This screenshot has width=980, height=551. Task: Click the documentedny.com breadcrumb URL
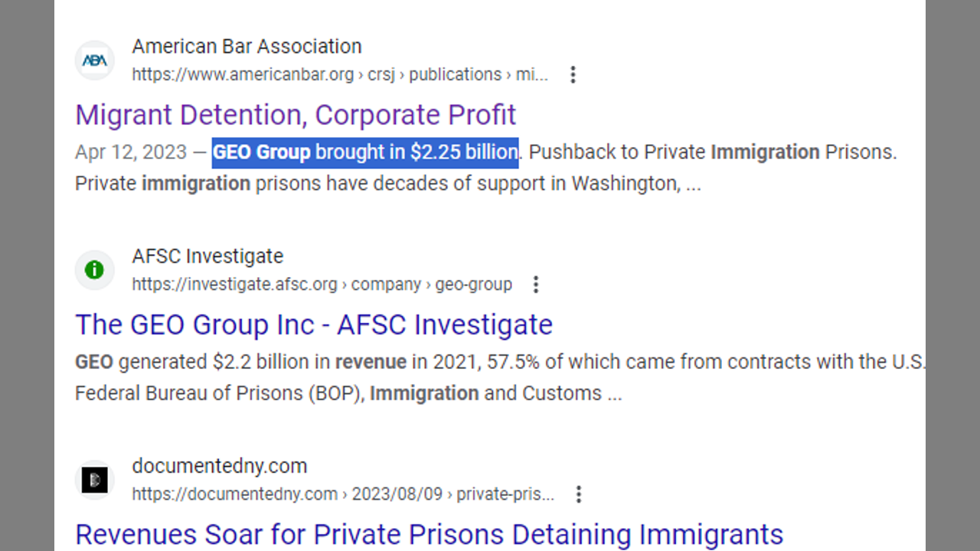click(342, 494)
